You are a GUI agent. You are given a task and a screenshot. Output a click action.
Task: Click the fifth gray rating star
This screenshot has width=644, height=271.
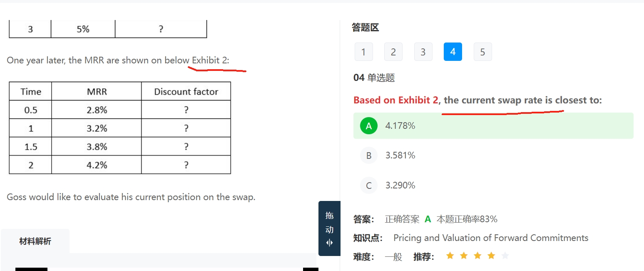[505, 256]
